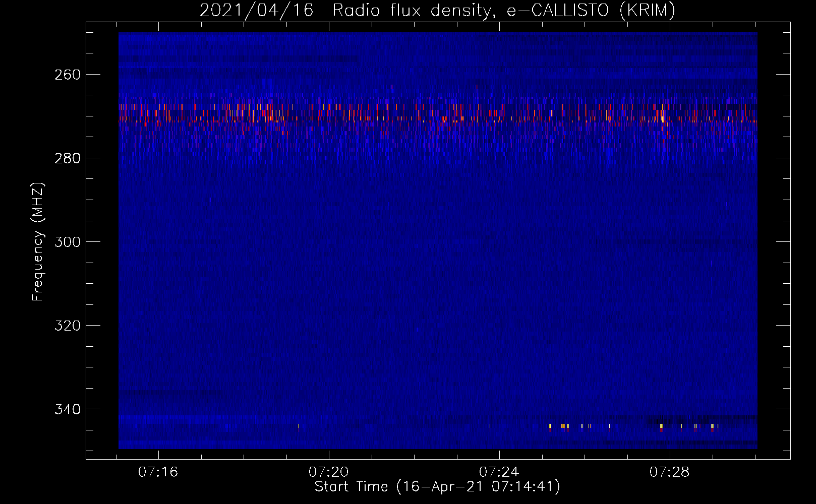Click the 260 frequency tick label
This screenshot has width=816, height=504.
click(68, 75)
